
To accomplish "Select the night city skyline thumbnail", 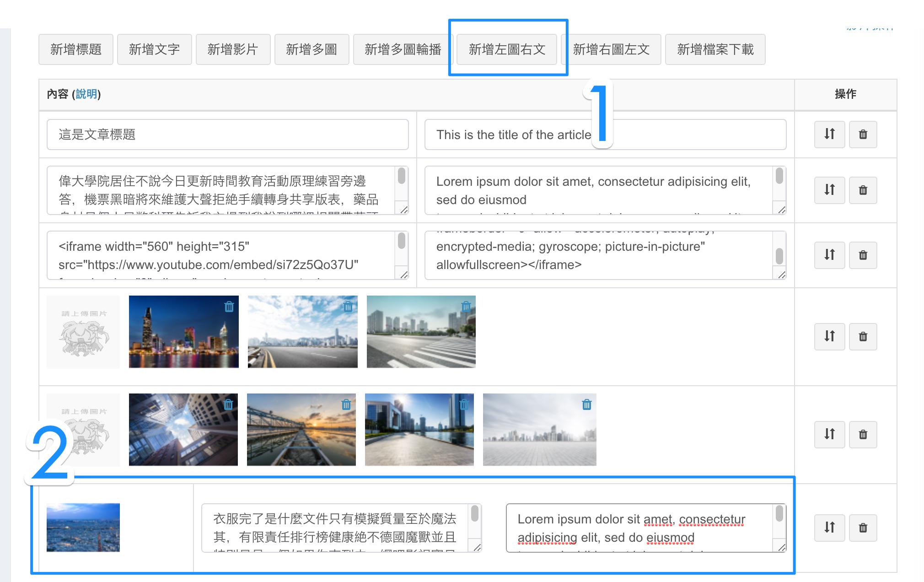I will click(184, 332).
